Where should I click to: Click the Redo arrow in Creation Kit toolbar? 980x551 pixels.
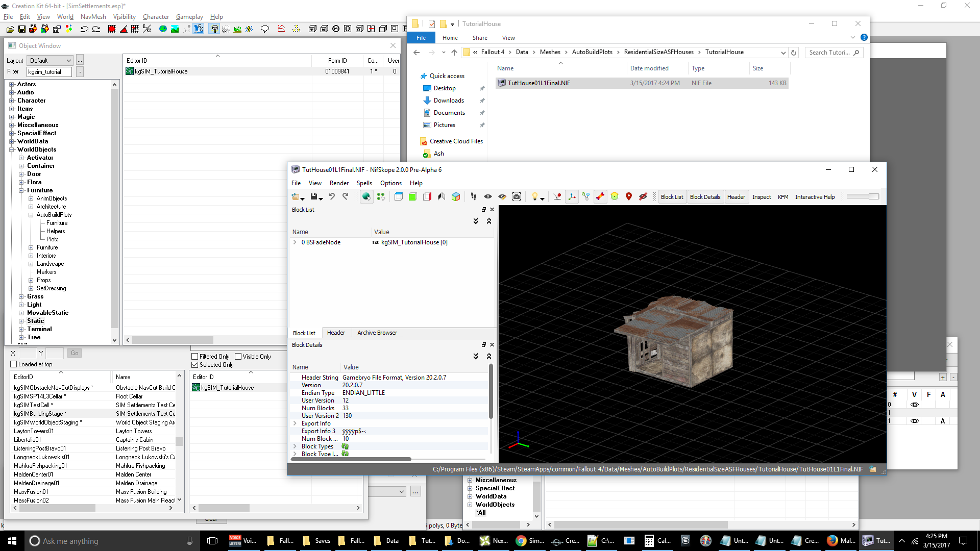[x=96, y=29]
